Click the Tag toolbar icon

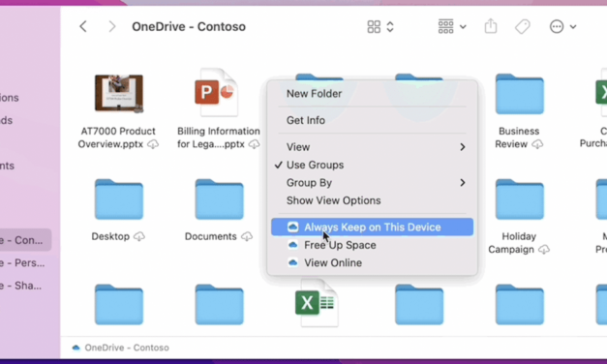coord(522,27)
